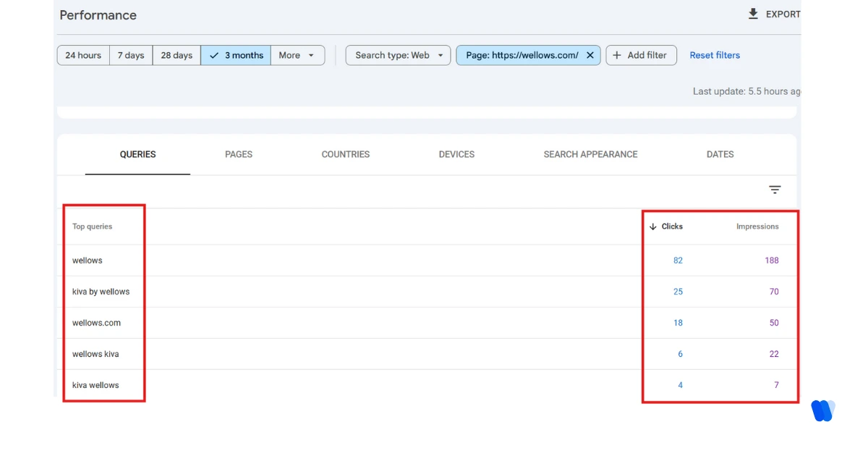Click the Reset filters link
The height and width of the screenshot is (456, 868).
tap(714, 54)
